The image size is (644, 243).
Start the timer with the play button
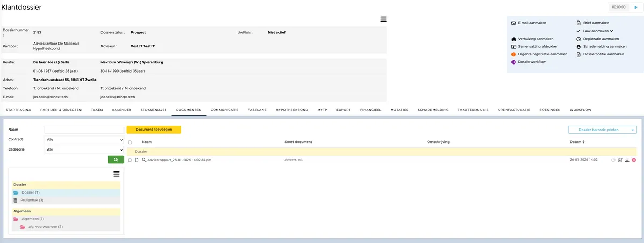[635, 8]
